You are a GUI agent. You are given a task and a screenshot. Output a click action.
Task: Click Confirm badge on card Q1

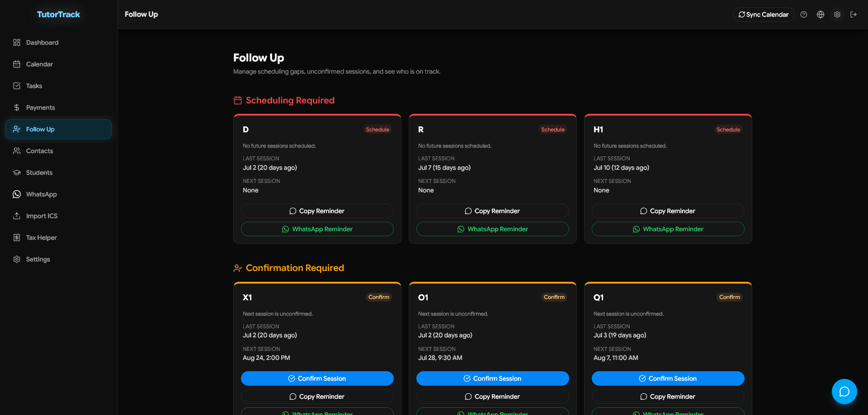click(x=730, y=297)
